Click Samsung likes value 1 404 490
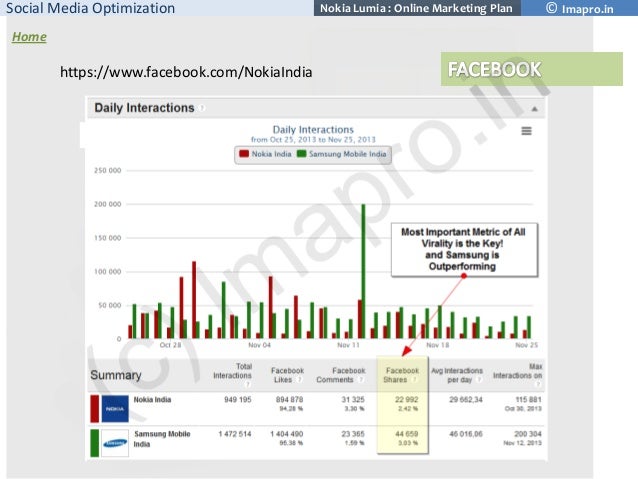638x479 pixels. point(286,434)
